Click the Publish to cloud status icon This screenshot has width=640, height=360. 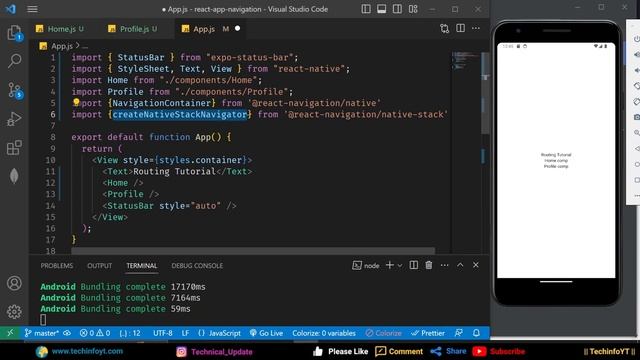(67, 333)
